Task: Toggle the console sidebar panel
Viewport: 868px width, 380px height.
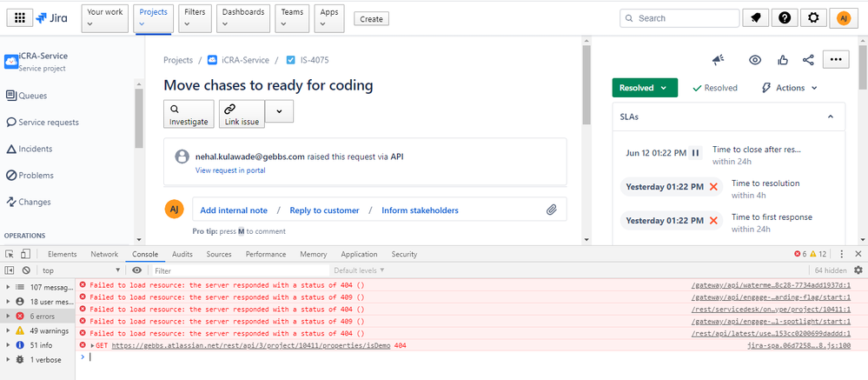Action: 10,270
